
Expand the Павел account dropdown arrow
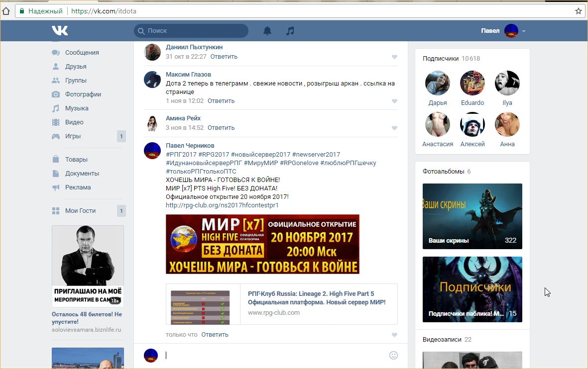(x=524, y=31)
